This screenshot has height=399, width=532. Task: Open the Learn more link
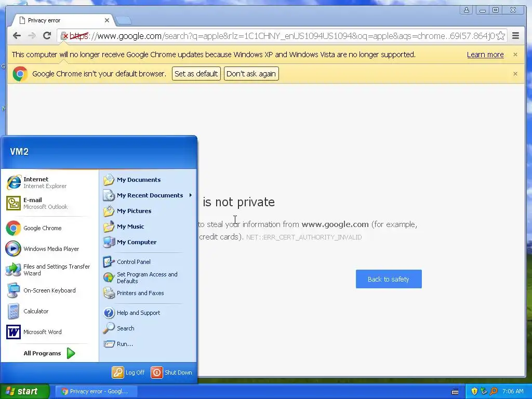(485, 55)
